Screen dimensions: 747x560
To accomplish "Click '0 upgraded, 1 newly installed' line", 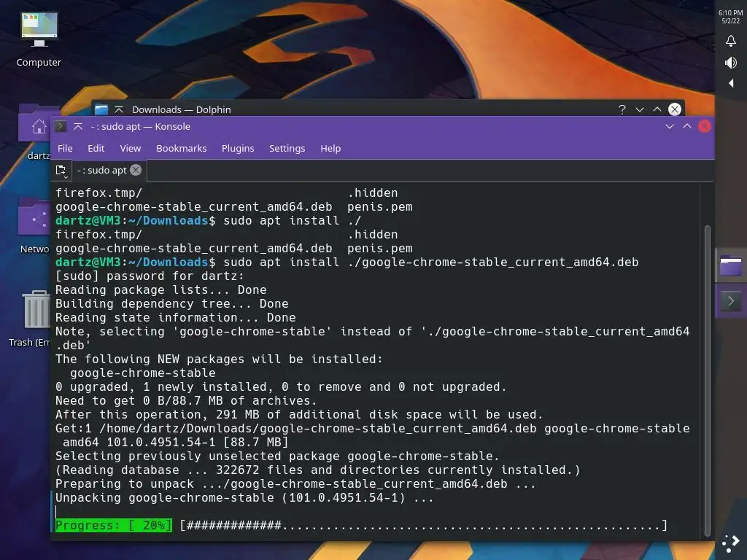I will 281,386.
